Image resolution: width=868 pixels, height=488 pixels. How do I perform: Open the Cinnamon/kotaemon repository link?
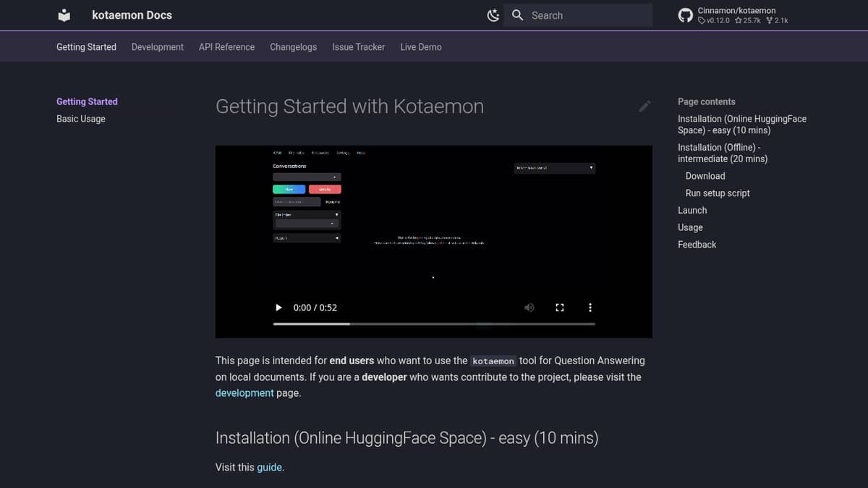736,11
